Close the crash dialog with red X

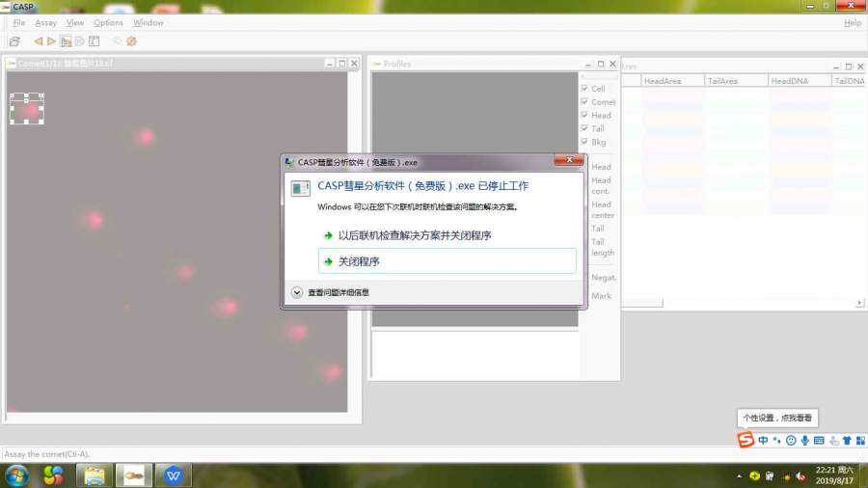[x=568, y=160]
